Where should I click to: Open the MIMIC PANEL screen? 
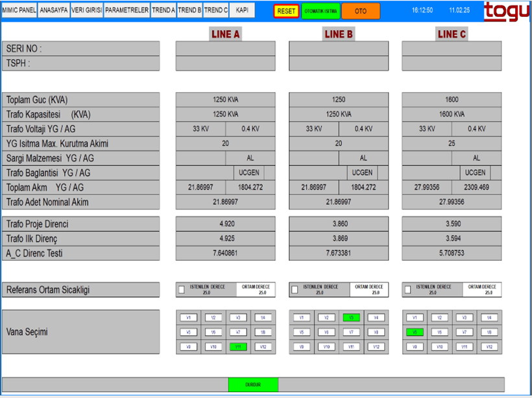pyautogui.click(x=19, y=11)
